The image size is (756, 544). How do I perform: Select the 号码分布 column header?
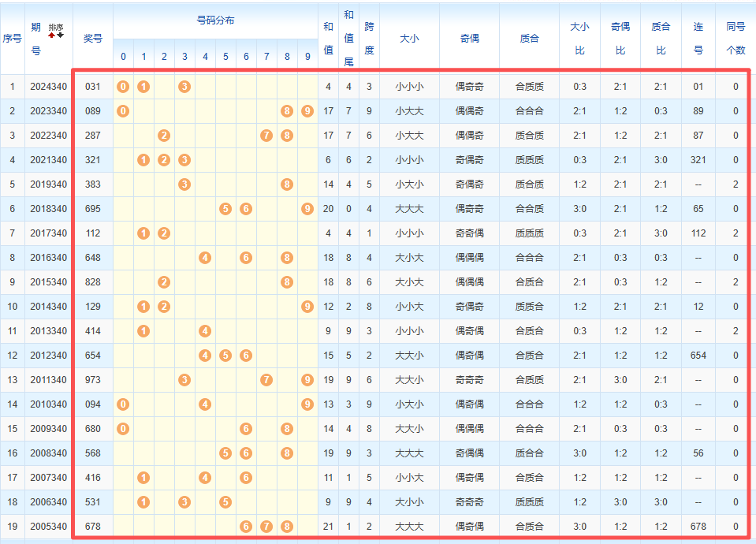[215, 20]
